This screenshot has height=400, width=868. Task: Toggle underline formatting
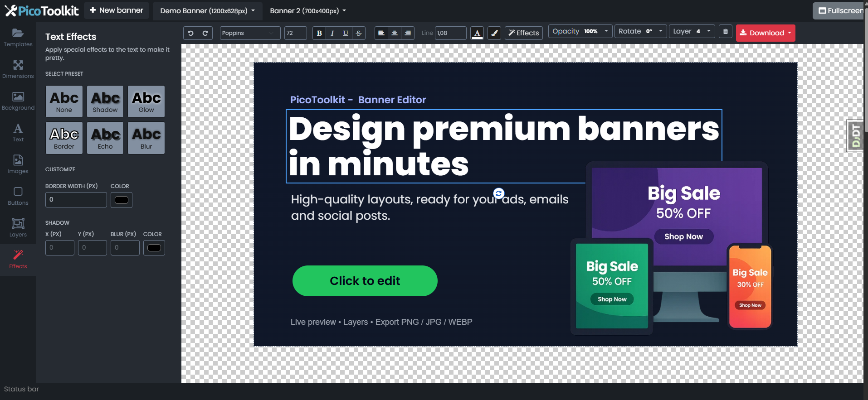coord(346,33)
